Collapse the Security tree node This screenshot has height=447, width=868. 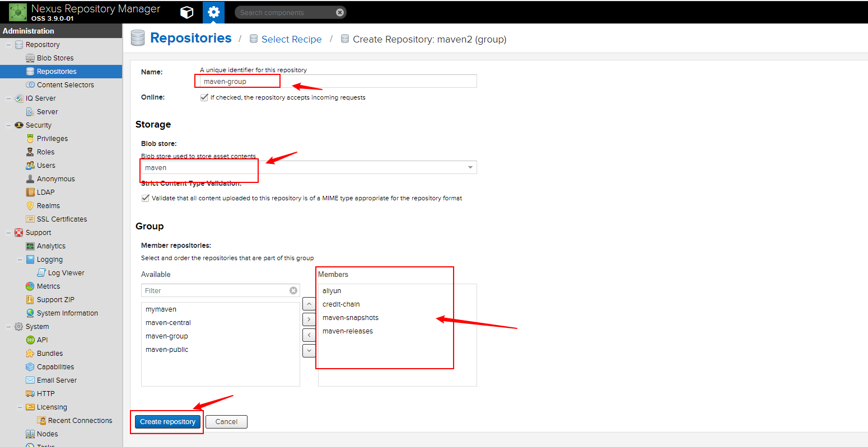click(8, 125)
